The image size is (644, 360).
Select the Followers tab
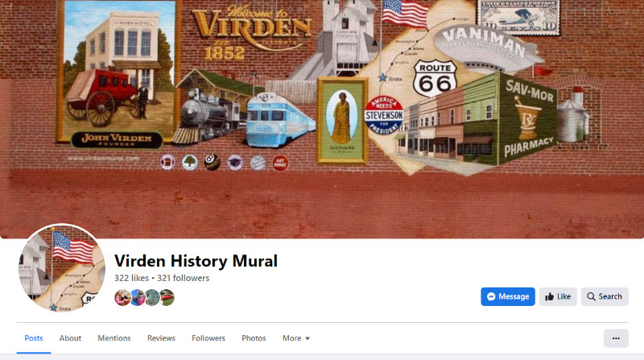208,338
